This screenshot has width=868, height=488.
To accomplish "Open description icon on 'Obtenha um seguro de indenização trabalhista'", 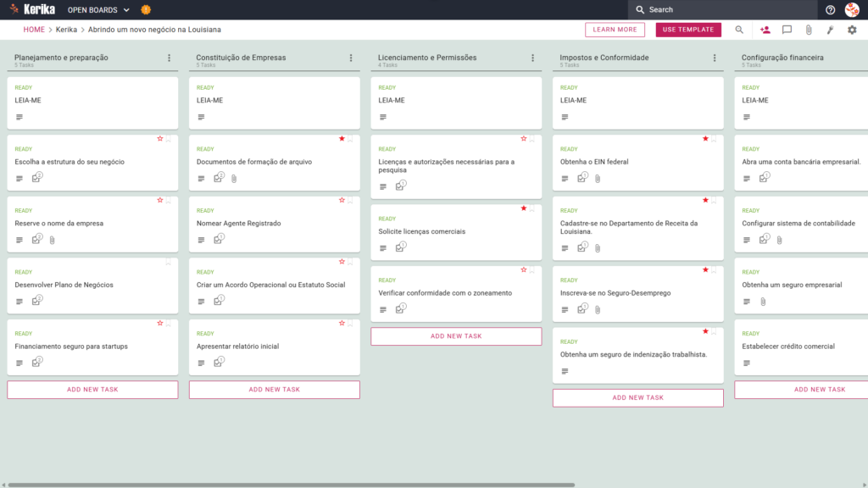I will click(565, 371).
